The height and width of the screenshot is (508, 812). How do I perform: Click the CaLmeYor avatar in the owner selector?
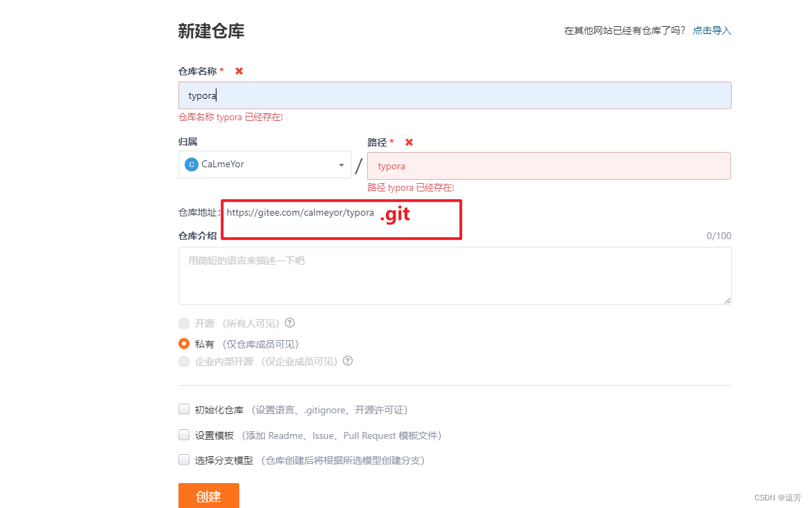[x=191, y=164]
